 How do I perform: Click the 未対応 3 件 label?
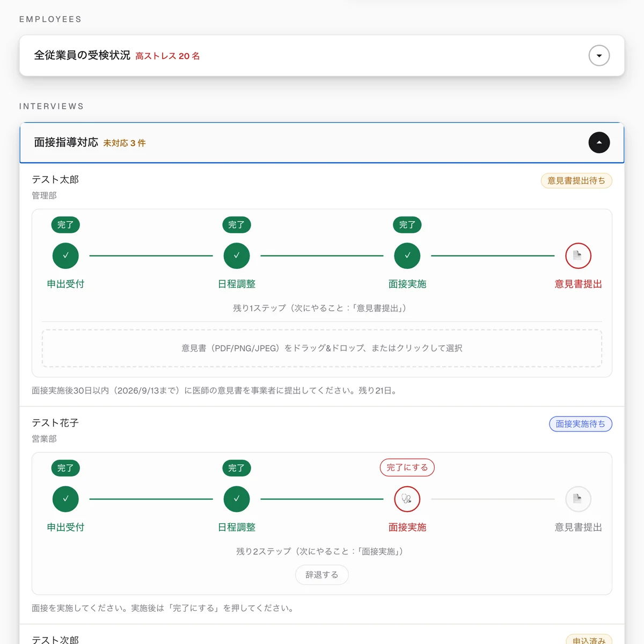coord(125,143)
